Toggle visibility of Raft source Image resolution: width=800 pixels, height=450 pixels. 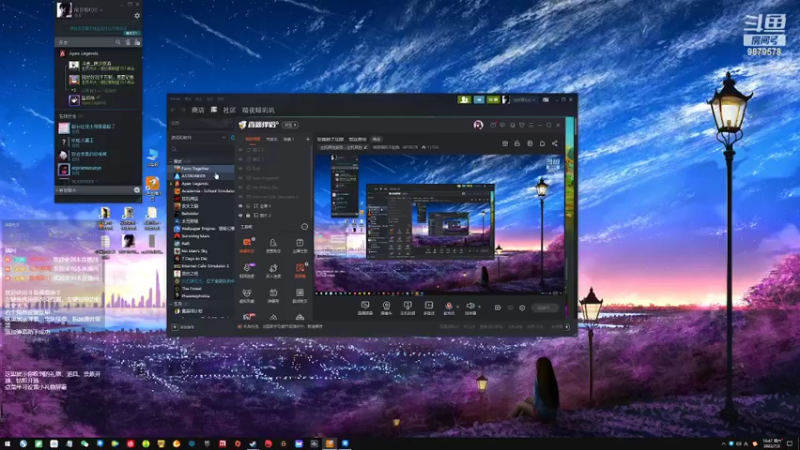(x=241, y=168)
